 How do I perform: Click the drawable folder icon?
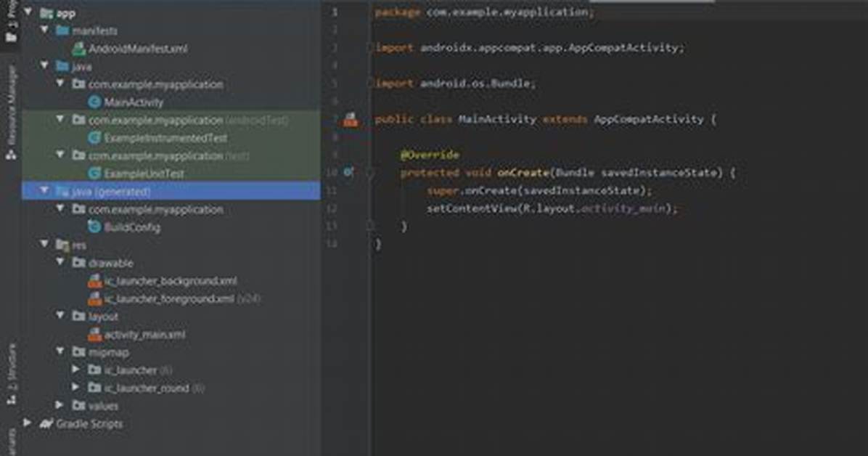point(78,263)
